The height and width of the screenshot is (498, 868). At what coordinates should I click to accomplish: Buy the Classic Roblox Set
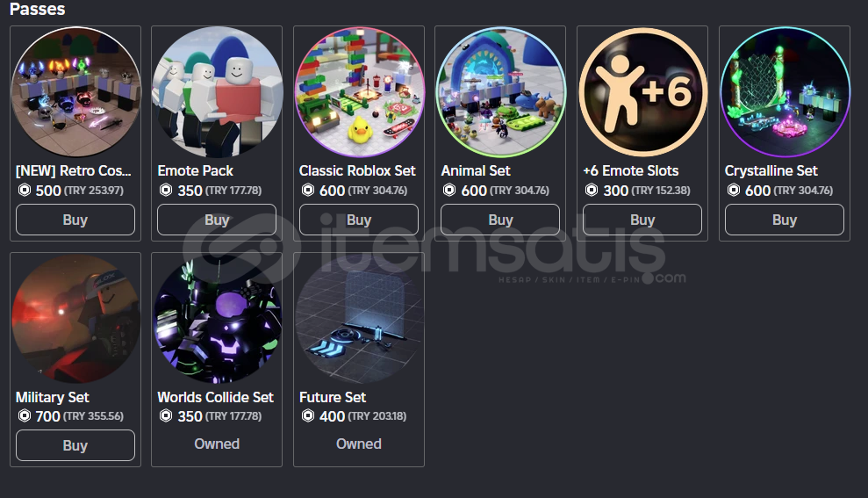coord(359,220)
